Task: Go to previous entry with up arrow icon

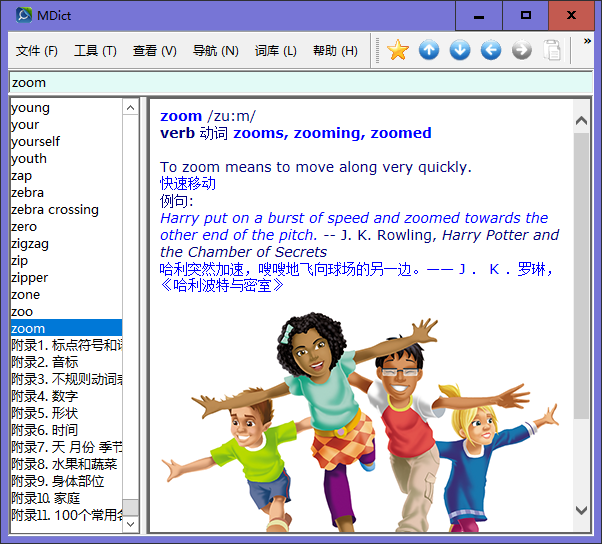Action: [x=429, y=50]
